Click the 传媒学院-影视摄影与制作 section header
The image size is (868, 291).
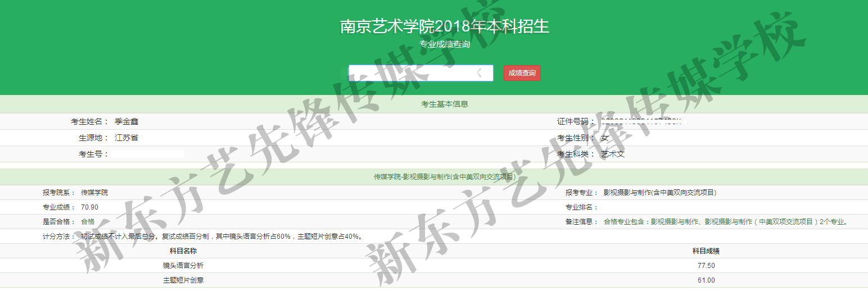445,177
